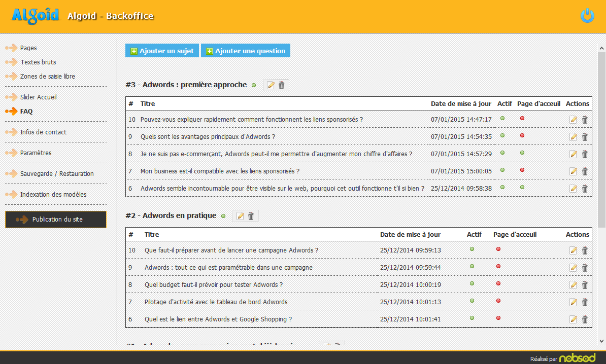Toggle Page d'acceuil for 'Quel budget faut-il prévoir'

tap(498, 283)
